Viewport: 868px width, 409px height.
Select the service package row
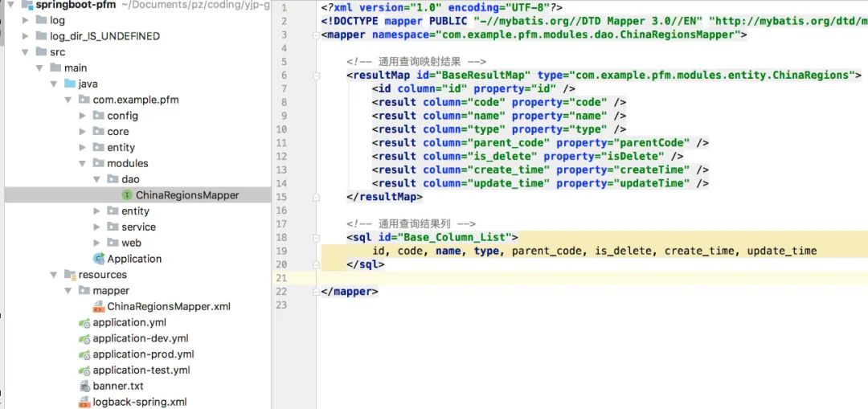[x=137, y=227]
